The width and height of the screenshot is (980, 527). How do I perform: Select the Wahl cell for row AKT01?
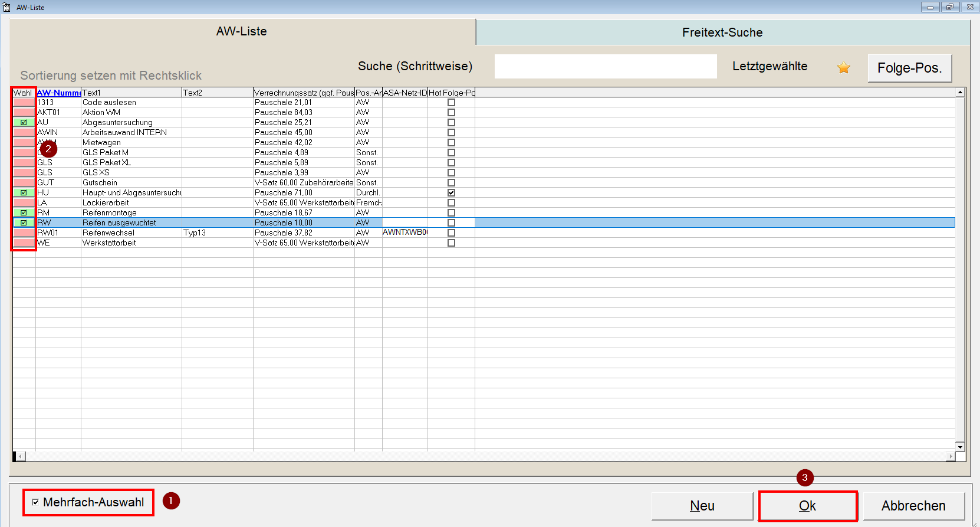coord(24,113)
